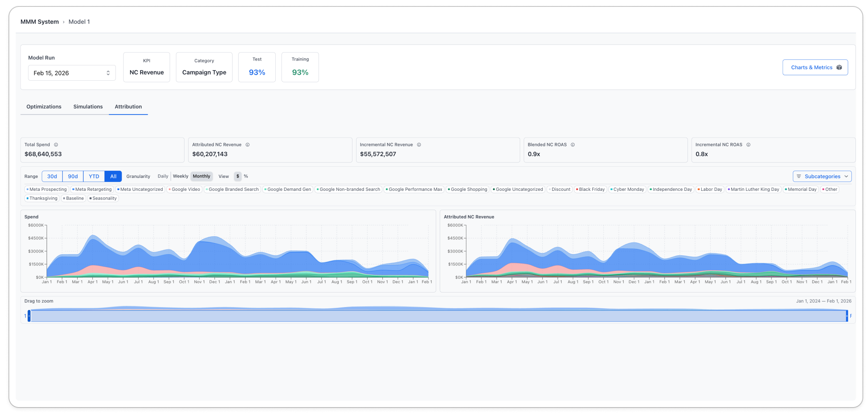This screenshot has height=416, width=868.
Task: Toggle Google Demand Gen series
Action: (288, 189)
